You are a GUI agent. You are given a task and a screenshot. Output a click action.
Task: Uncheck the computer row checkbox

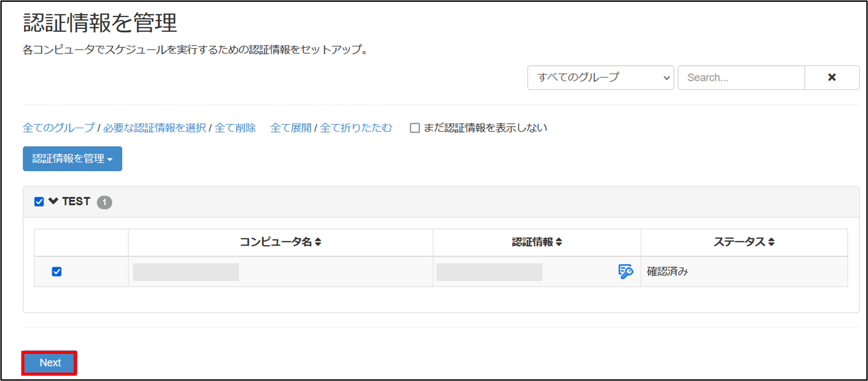57,271
